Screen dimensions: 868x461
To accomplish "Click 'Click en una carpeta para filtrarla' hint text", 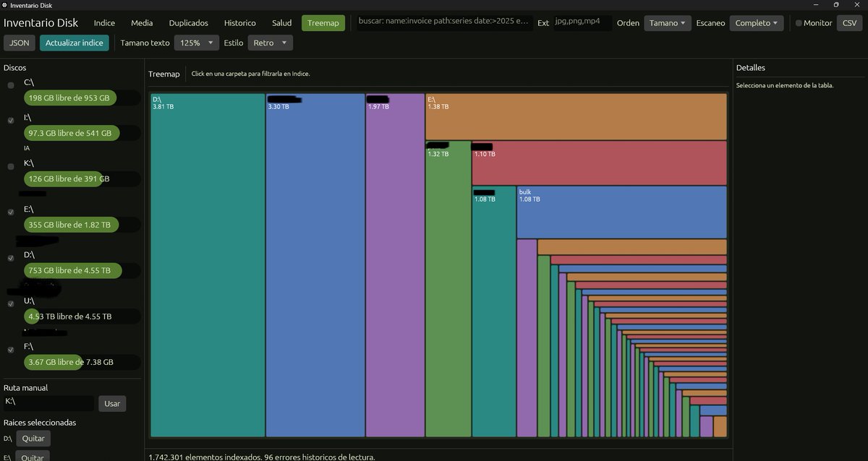I will click(x=251, y=74).
